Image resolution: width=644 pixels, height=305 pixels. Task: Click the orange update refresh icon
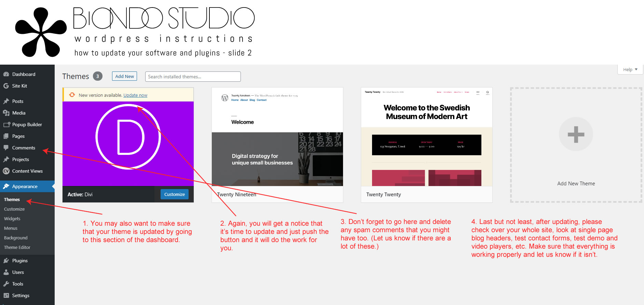click(72, 95)
